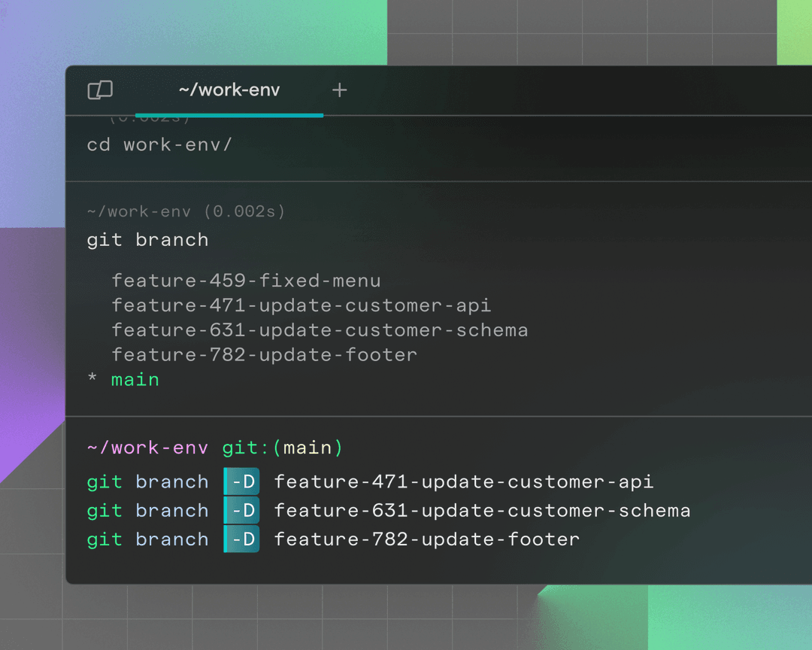Click the feature-631-update-customer-schema output line
Image resolution: width=812 pixels, height=650 pixels.
[x=320, y=330]
